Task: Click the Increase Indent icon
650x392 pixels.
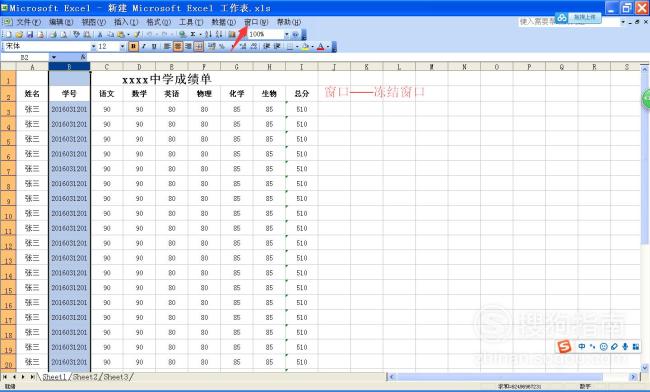Action: (277, 46)
